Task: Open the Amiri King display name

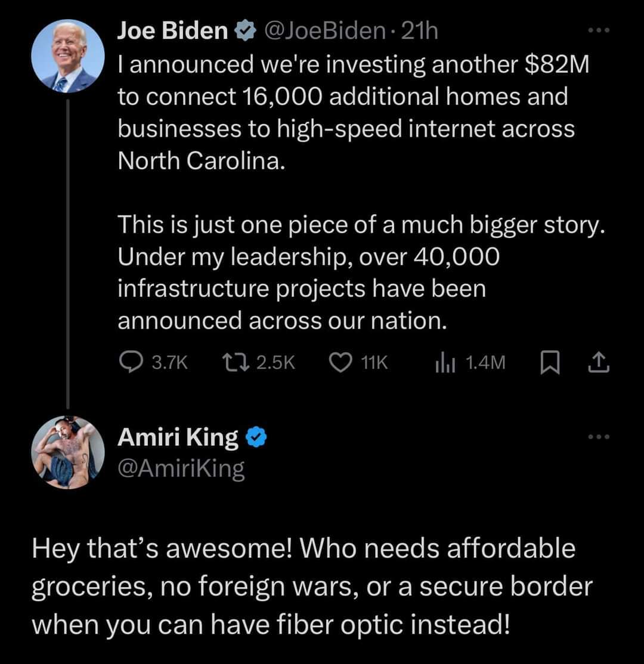Action: pyautogui.click(x=178, y=438)
